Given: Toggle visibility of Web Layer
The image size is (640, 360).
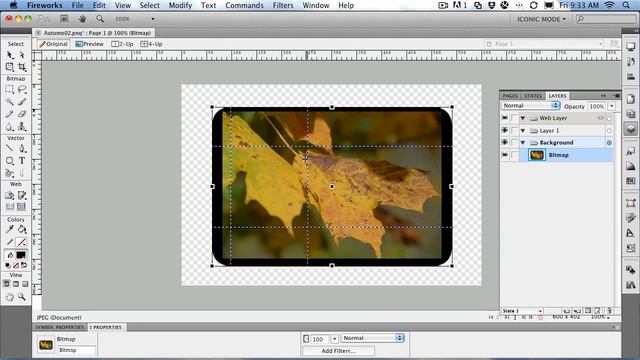Looking at the screenshot, I should [505, 118].
